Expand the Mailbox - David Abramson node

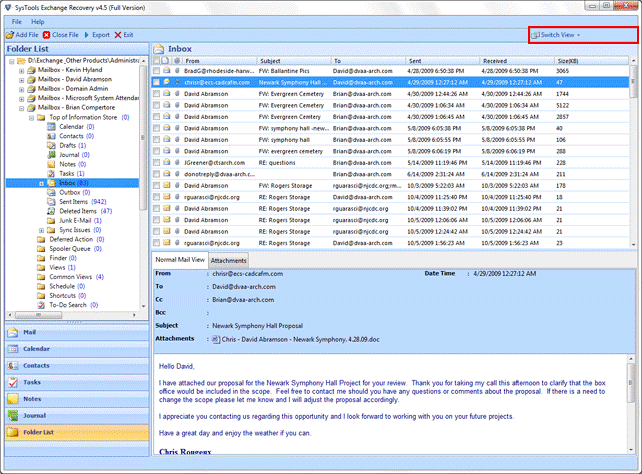(21, 80)
